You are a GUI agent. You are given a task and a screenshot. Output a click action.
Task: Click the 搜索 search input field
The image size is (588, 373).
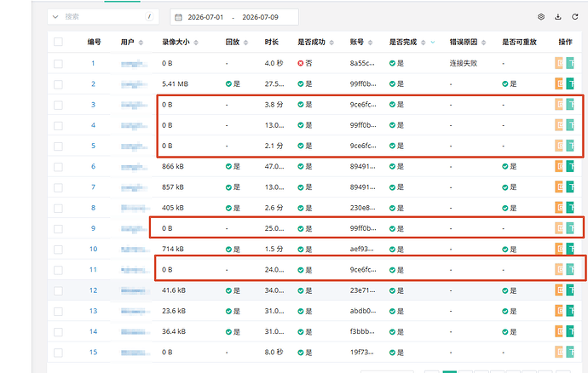pyautogui.click(x=103, y=17)
